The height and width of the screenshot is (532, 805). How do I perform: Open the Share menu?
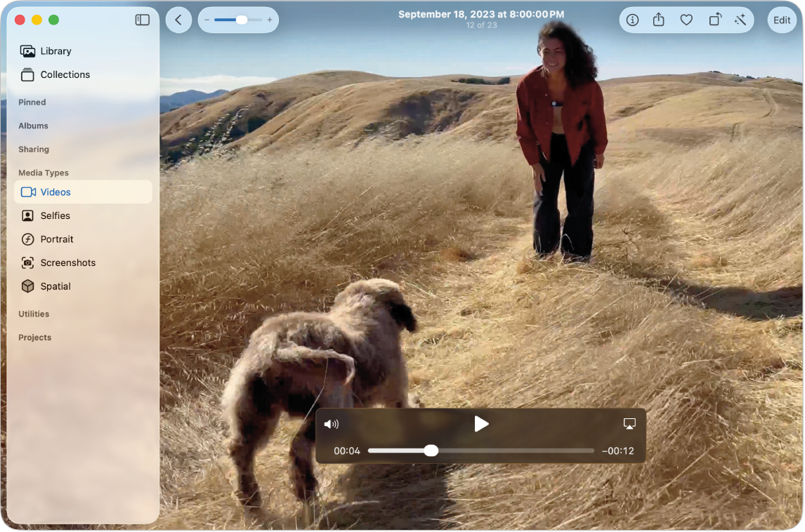click(x=658, y=20)
